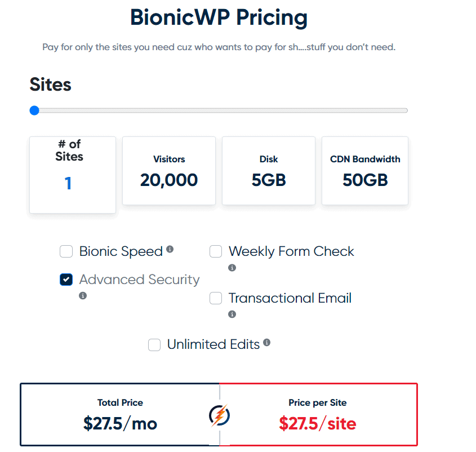Click the Total Price $27.5/mo box

[x=120, y=415]
